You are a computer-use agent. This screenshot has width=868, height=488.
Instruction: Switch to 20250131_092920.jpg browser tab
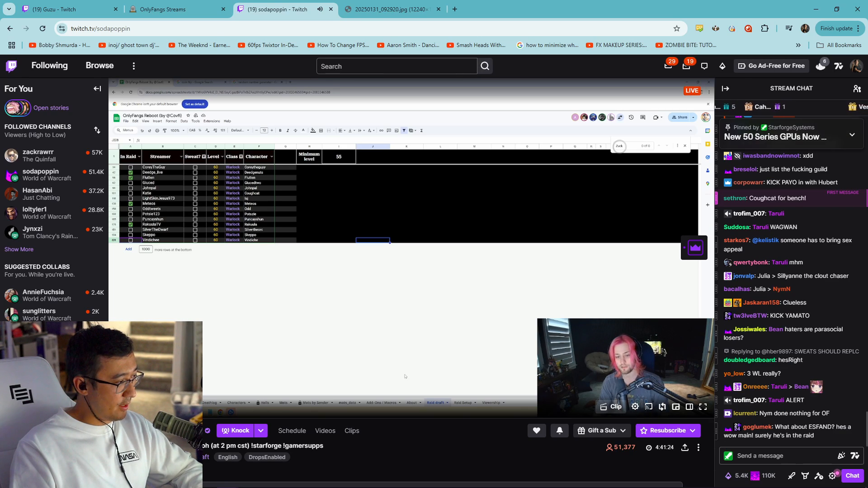click(x=393, y=9)
